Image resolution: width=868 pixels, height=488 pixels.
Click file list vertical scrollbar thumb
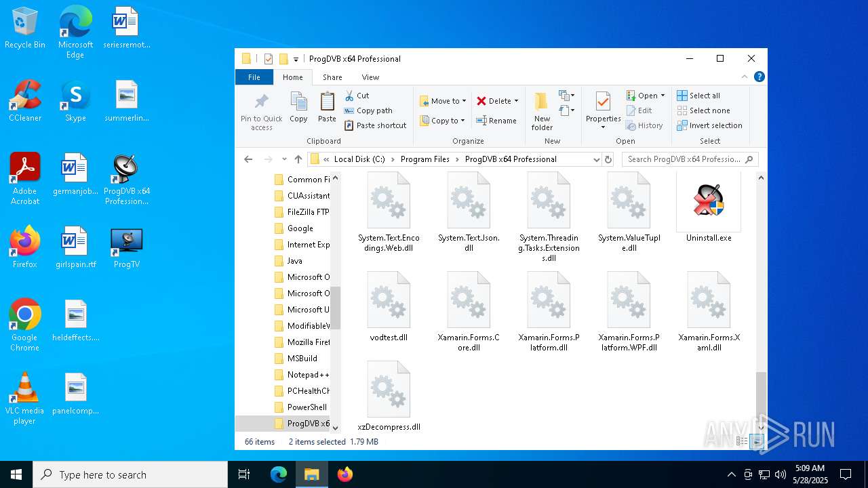(x=761, y=395)
